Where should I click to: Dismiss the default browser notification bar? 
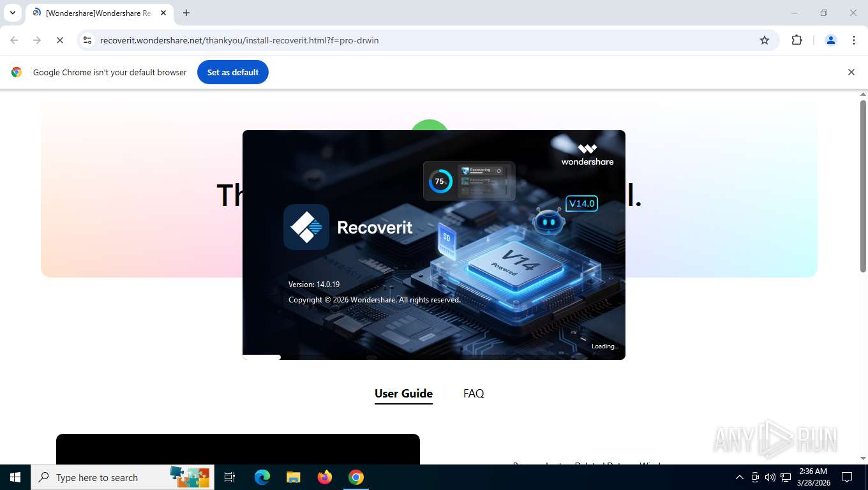click(x=851, y=72)
